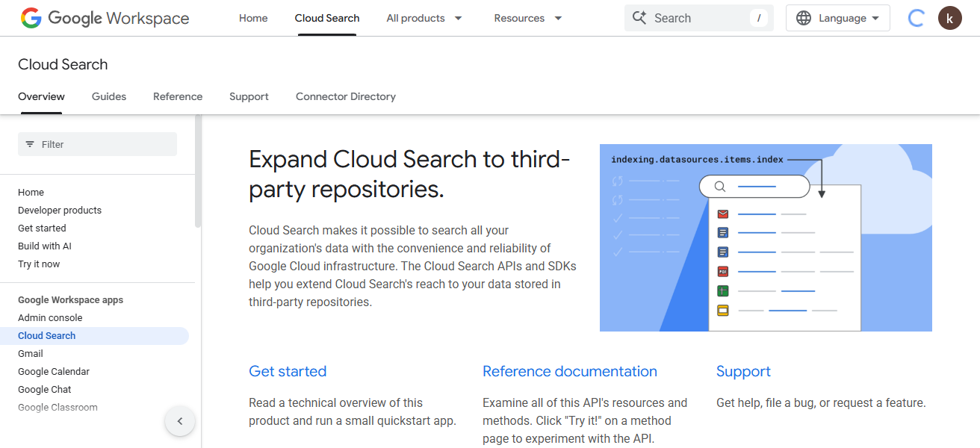Open the Get started link
The width and height of the screenshot is (980, 448).
click(288, 370)
